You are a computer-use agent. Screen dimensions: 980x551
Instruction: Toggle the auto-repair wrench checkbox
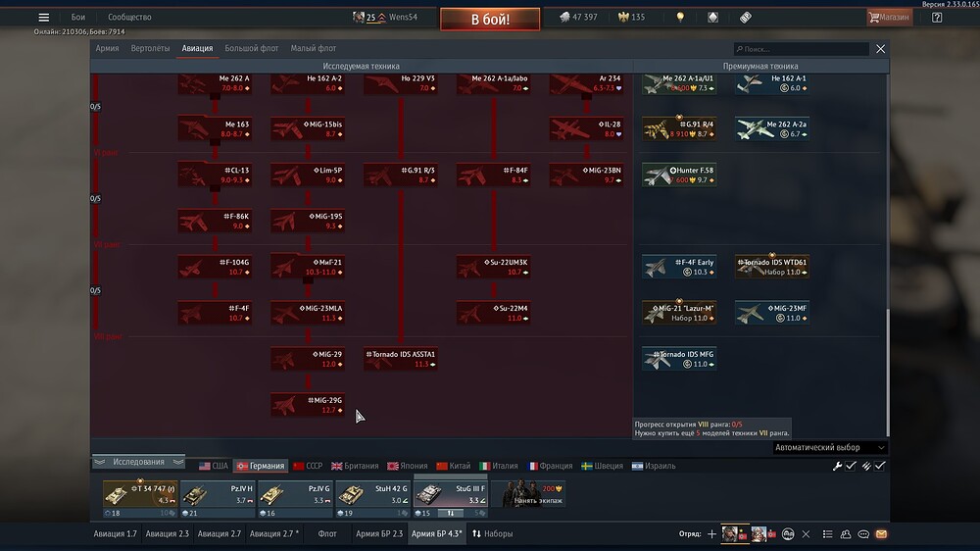click(x=851, y=466)
